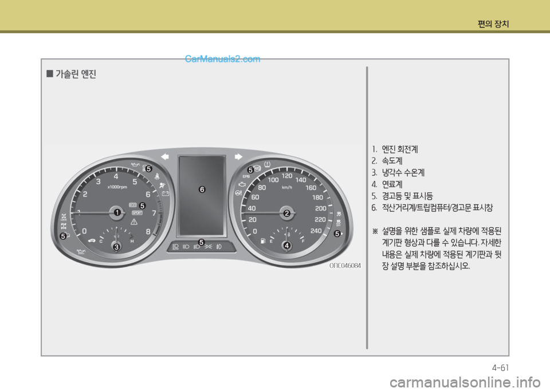Click the 'x1000rpm' label on the tachometer
Image resolution: width=550 pixels, height=392 pixels.
(x=117, y=187)
